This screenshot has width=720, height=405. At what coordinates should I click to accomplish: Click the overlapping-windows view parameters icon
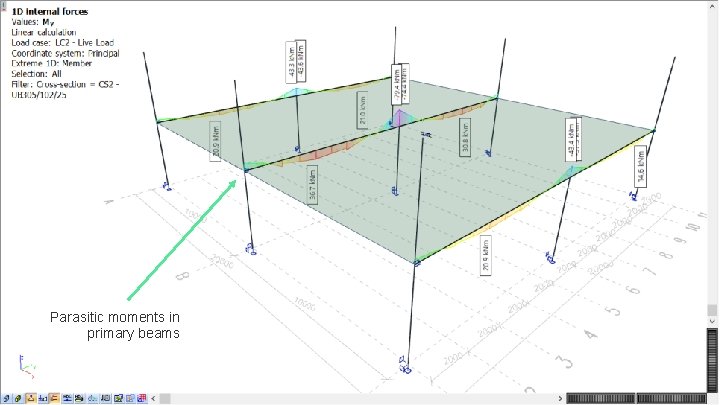pos(130,398)
